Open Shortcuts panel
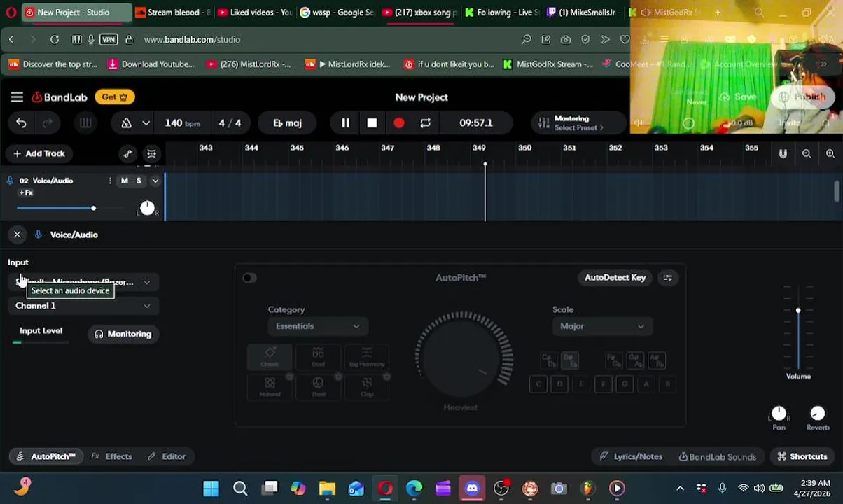The width and height of the screenshot is (843, 504). click(802, 456)
